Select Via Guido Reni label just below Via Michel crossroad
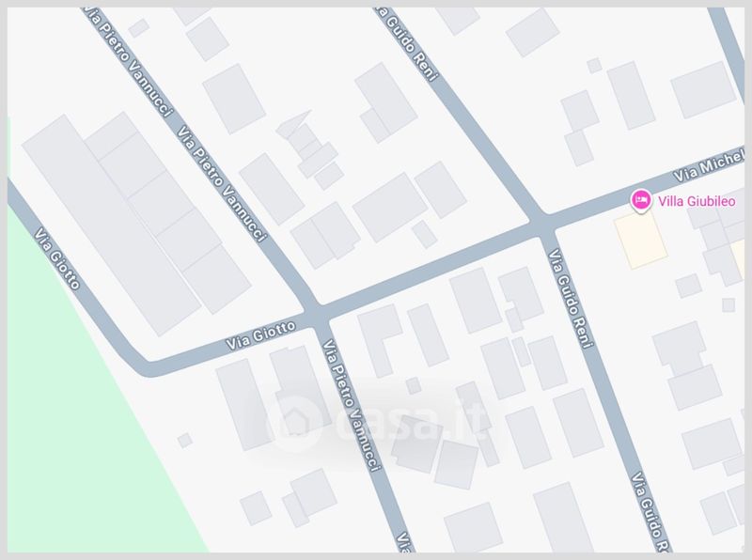This screenshot has height=560, width=752. pos(571,298)
